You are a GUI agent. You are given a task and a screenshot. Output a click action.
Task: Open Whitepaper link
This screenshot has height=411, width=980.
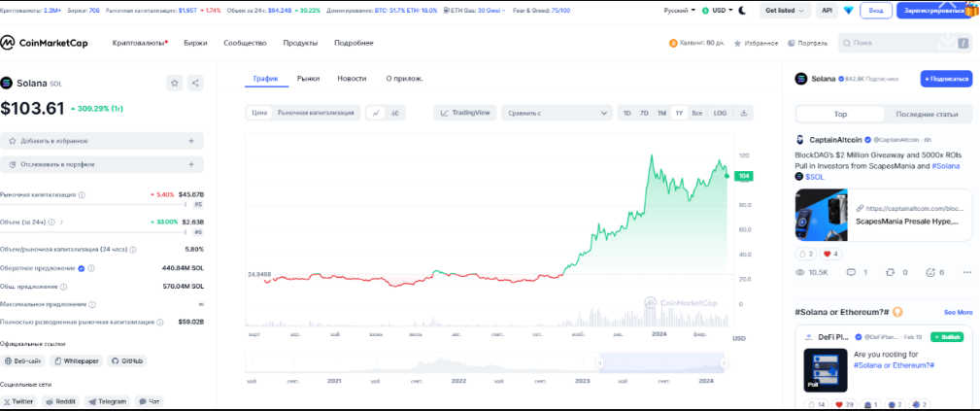point(77,360)
